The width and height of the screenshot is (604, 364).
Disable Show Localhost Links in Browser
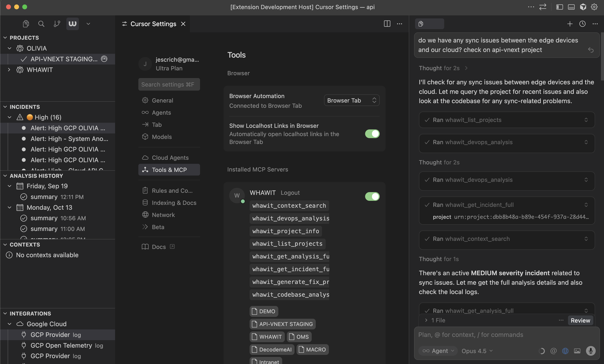[x=372, y=134]
